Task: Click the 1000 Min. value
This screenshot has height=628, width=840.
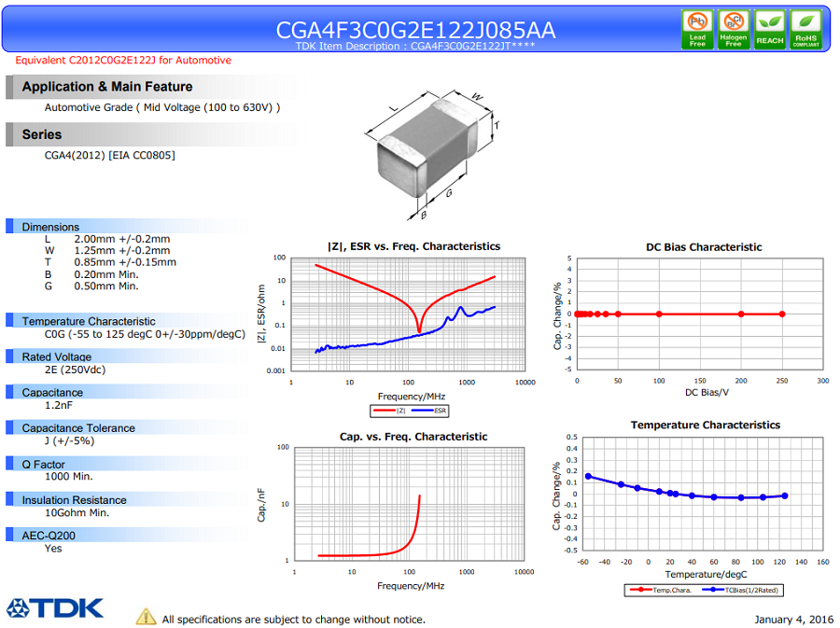Action: 68,477
